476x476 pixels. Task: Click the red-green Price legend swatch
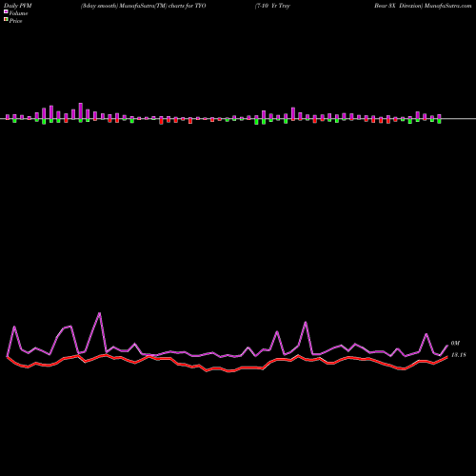click(x=6, y=19)
